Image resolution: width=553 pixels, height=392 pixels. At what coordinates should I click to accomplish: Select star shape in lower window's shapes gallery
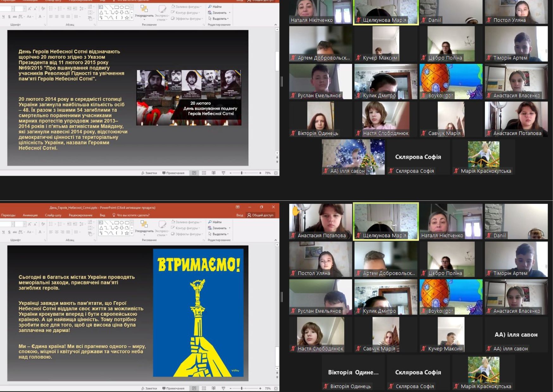click(127, 233)
